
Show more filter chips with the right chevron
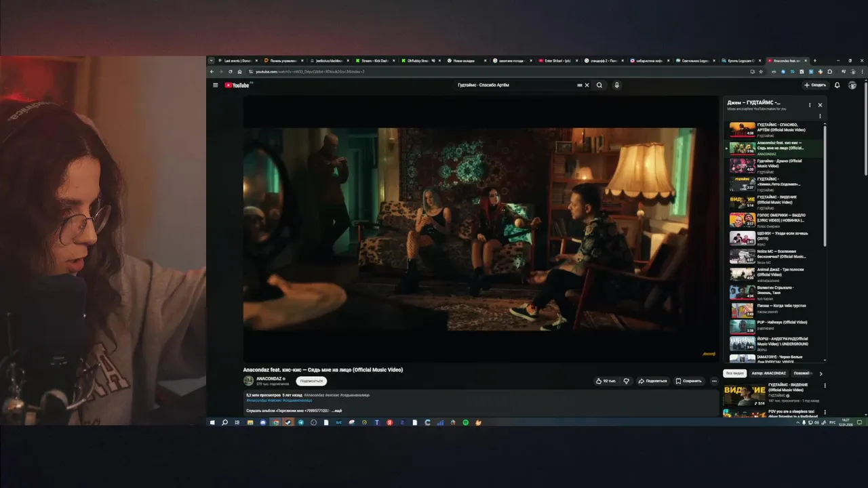821,373
